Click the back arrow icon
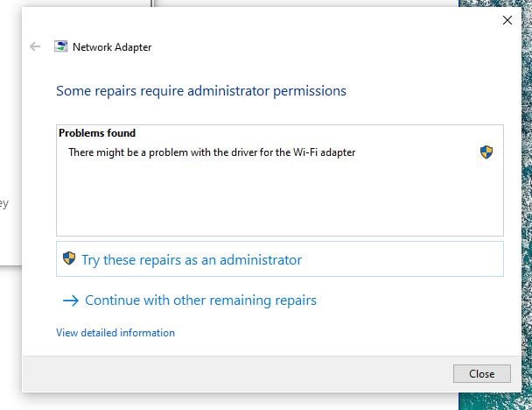 pyautogui.click(x=35, y=47)
